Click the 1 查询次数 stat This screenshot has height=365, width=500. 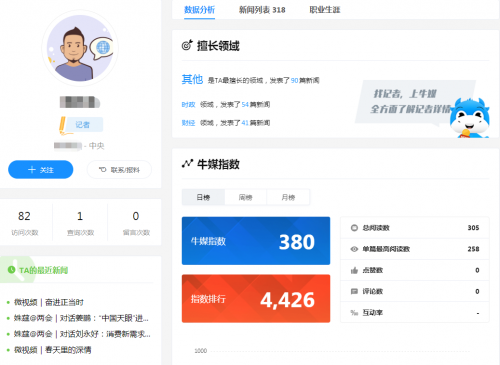(80, 223)
